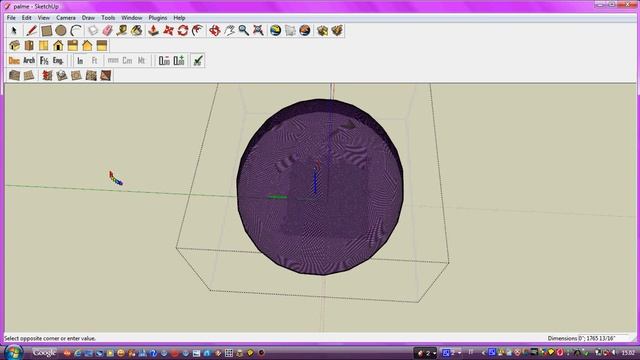
Task: Click the Add Detail sandbox icon
Action: pos(91,76)
